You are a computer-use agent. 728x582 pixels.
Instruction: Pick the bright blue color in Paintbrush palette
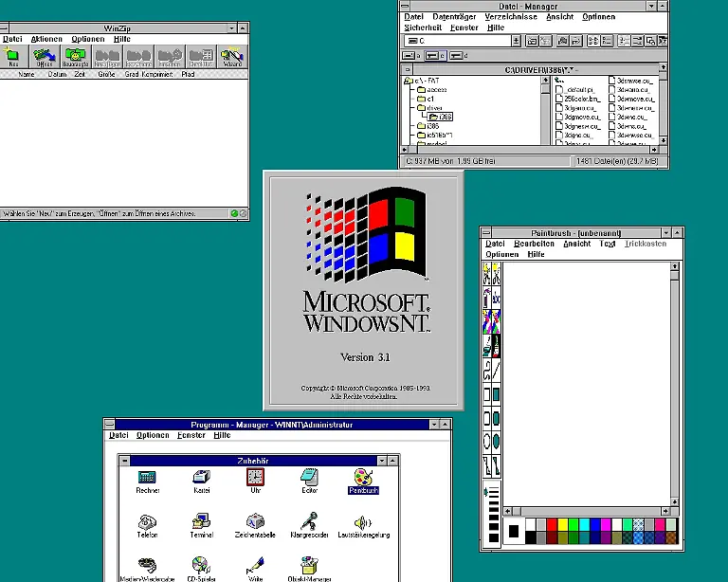click(595, 524)
